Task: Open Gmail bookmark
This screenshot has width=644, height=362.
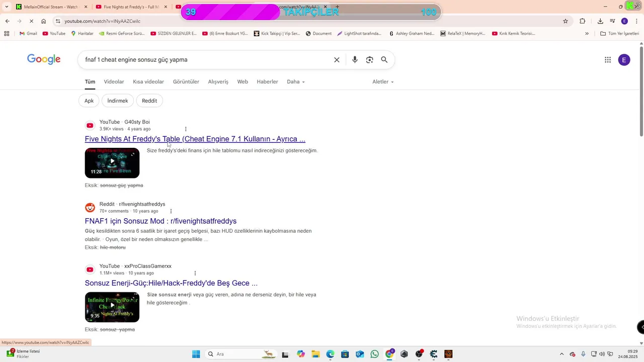Action: pyautogui.click(x=28, y=34)
